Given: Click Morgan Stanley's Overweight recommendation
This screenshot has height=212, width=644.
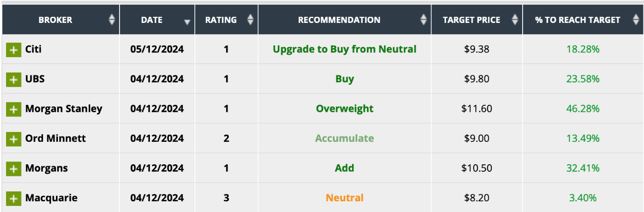Looking at the screenshot, I should tap(344, 109).
